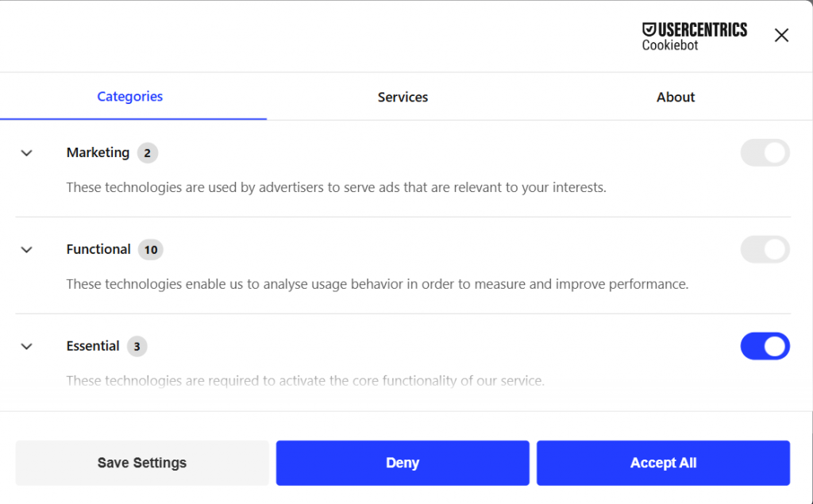Click the Accept All button
Image resolution: width=813 pixels, height=504 pixels.
(663, 463)
